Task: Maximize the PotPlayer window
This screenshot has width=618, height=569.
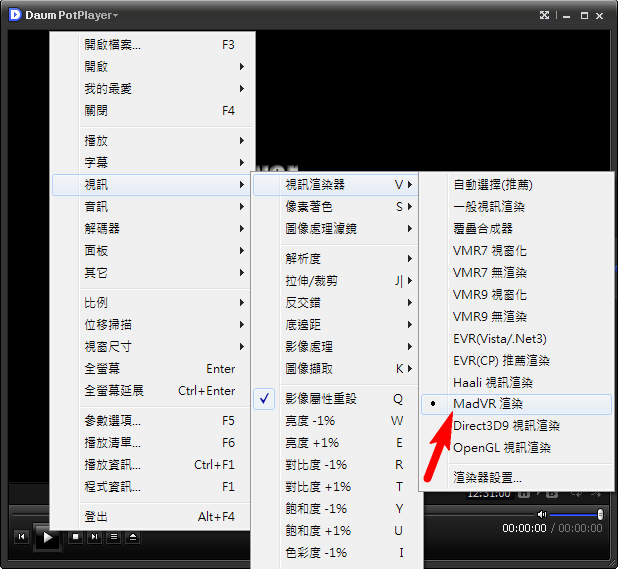Action: [x=584, y=15]
